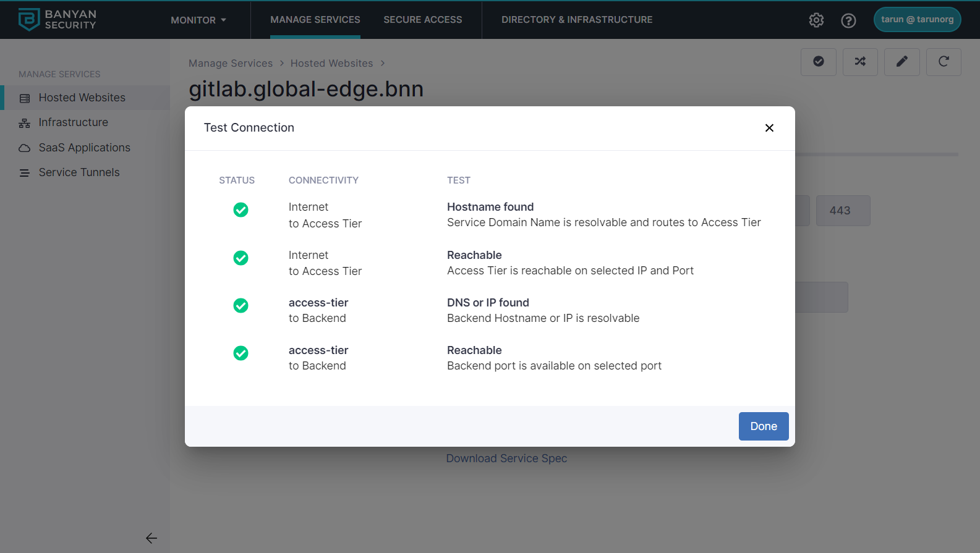
Task: Click the pencil edit icon button
Action: (x=901, y=62)
